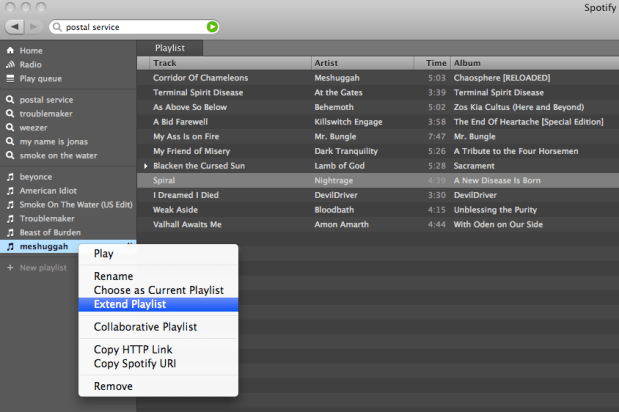Viewport: 619px width, 412px height.
Task: Click the Play queue list icon
Action: [10, 78]
